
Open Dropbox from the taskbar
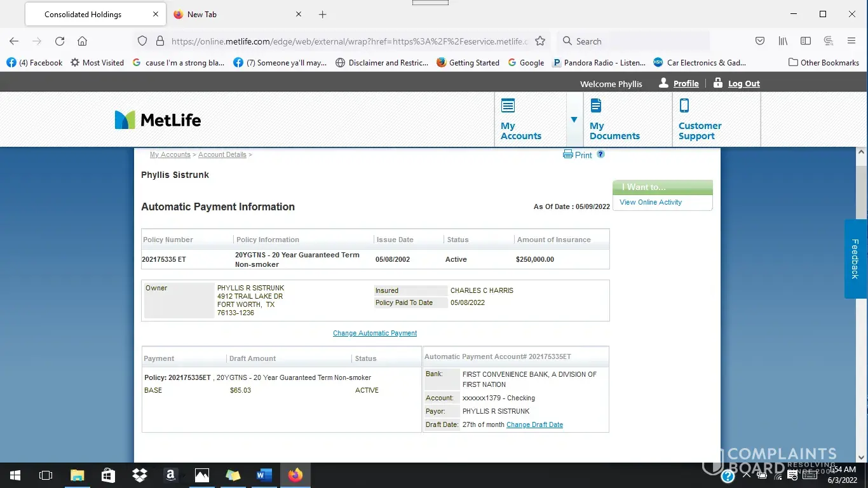coord(139,475)
